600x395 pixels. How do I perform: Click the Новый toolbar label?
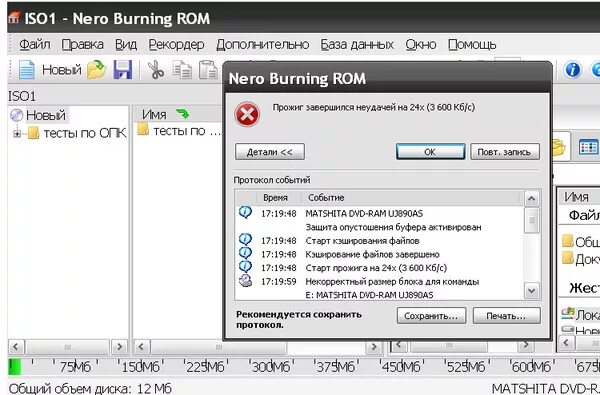pyautogui.click(x=62, y=70)
